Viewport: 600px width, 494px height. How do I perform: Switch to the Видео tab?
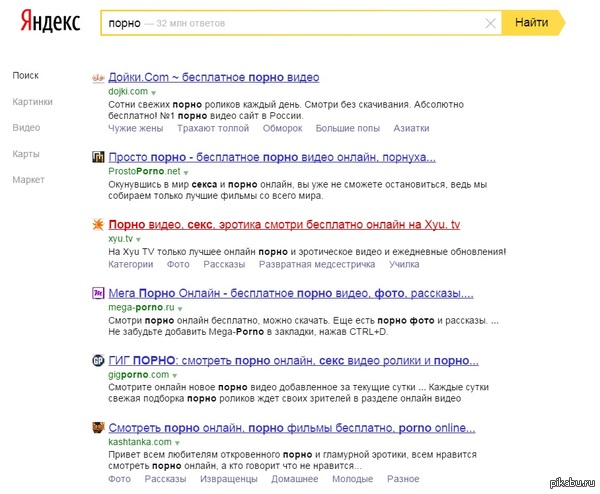26,128
